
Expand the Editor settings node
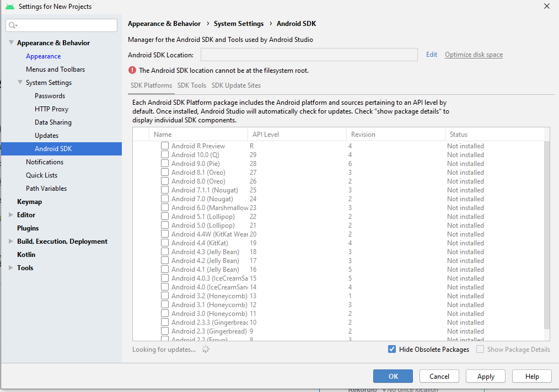coord(11,214)
